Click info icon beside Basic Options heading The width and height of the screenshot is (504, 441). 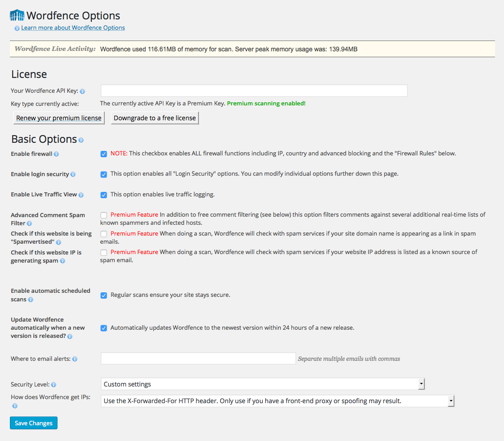click(x=81, y=140)
